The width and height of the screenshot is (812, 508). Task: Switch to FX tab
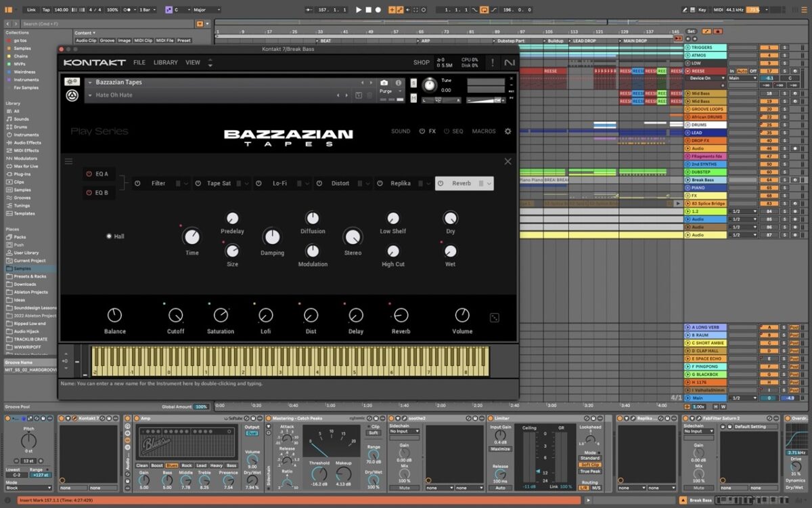(x=432, y=131)
